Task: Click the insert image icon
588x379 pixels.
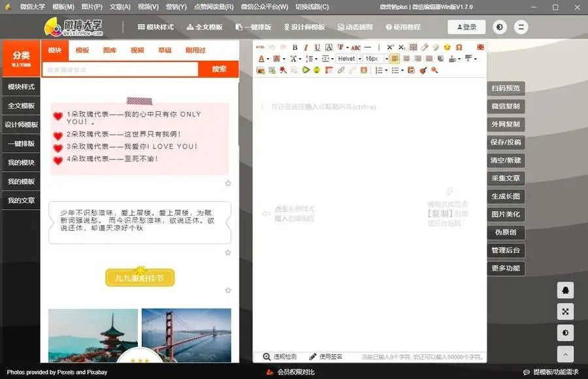Action: tap(261, 70)
